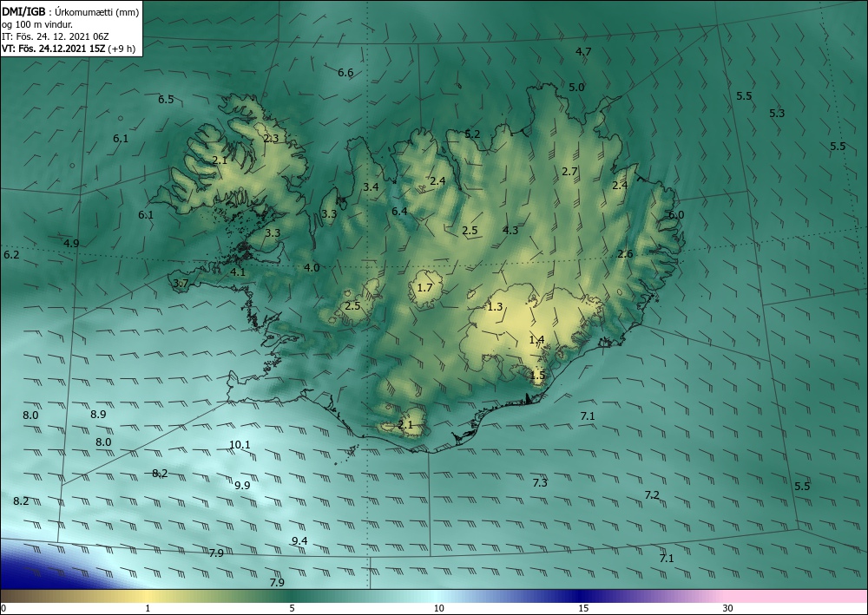Click the brown start of the color scale

(23, 596)
